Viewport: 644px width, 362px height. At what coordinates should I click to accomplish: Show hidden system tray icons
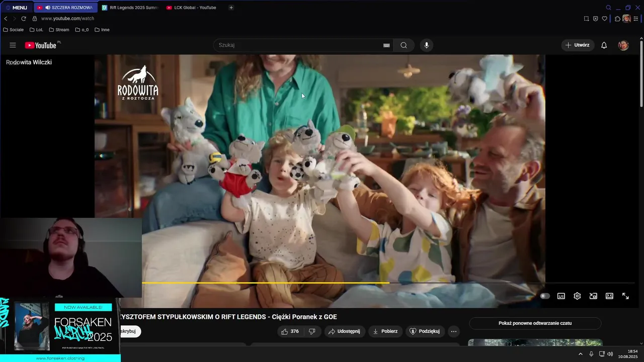580,354
